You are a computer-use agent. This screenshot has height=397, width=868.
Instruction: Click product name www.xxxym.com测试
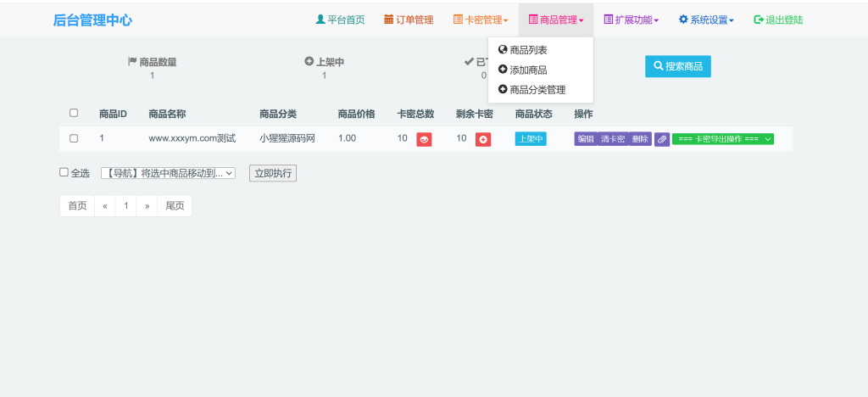click(192, 138)
